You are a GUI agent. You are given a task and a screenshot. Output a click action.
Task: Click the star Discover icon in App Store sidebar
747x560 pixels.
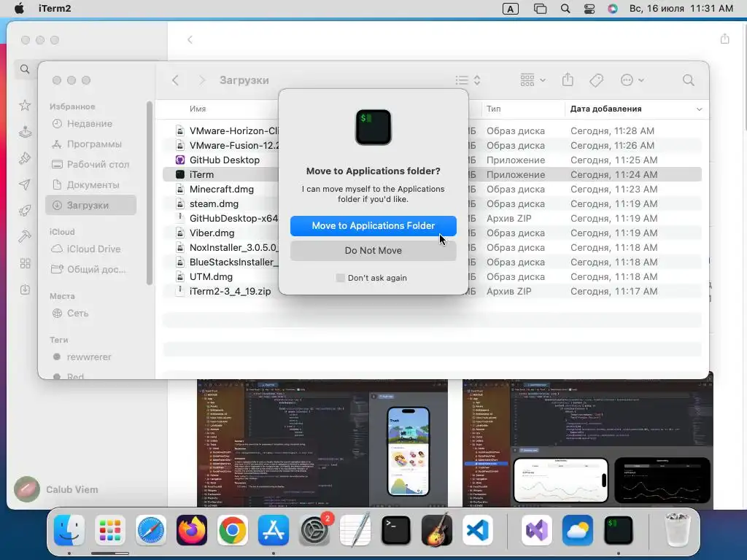click(25, 105)
